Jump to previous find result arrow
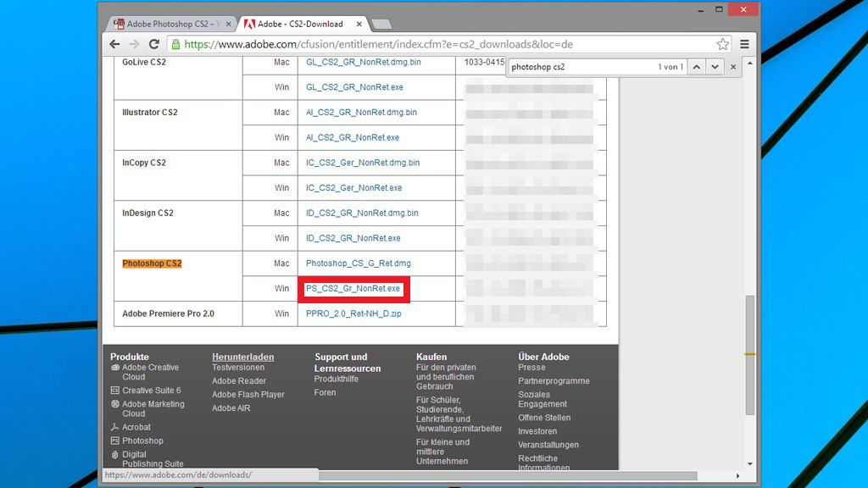This screenshot has height=488, width=868. (x=697, y=67)
